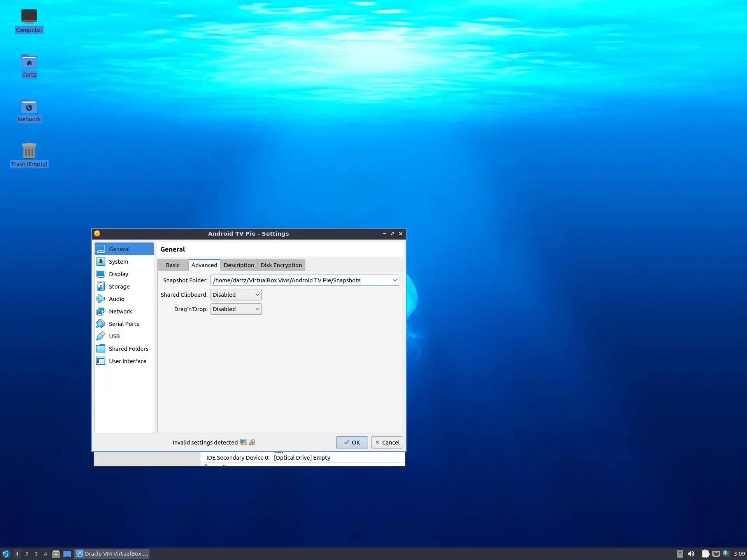Switch to the Basic tab
Screen dimensions: 747x560
click(x=172, y=265)
